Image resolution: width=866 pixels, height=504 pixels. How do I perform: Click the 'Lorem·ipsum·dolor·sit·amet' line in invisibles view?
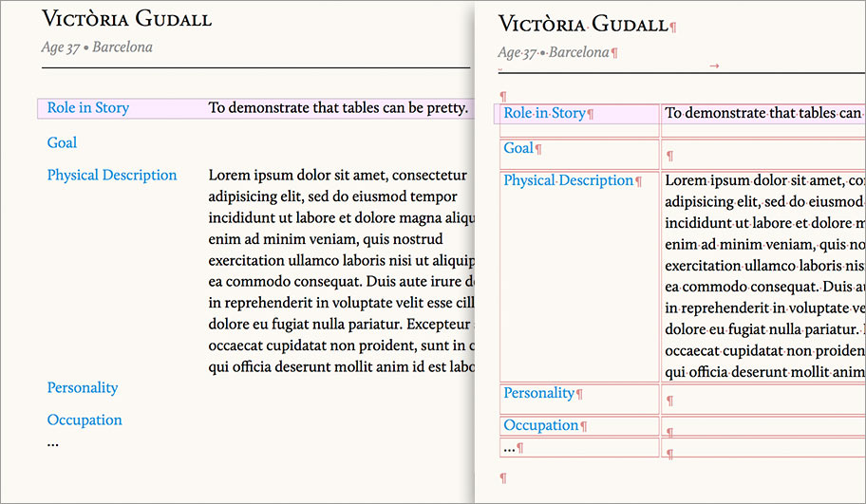point(765,180)
